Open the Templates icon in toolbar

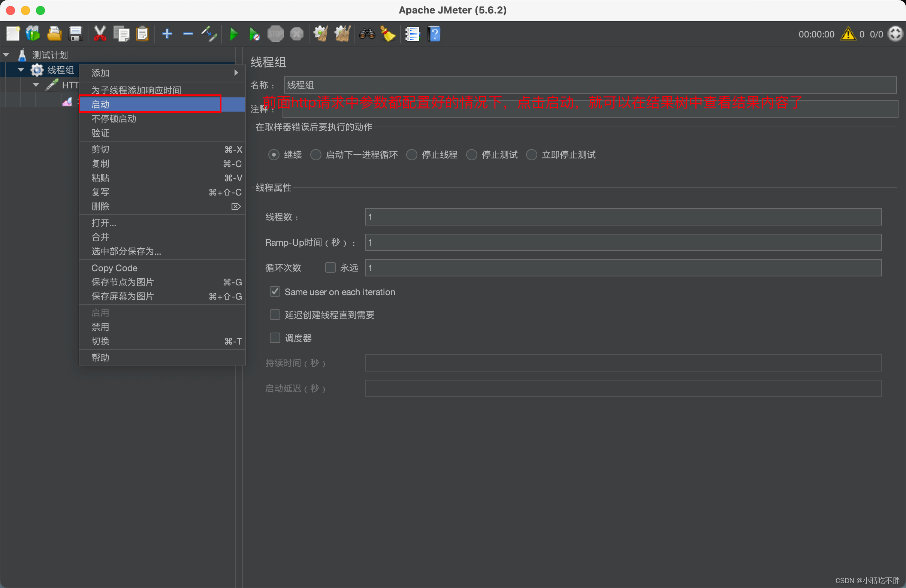33,34
